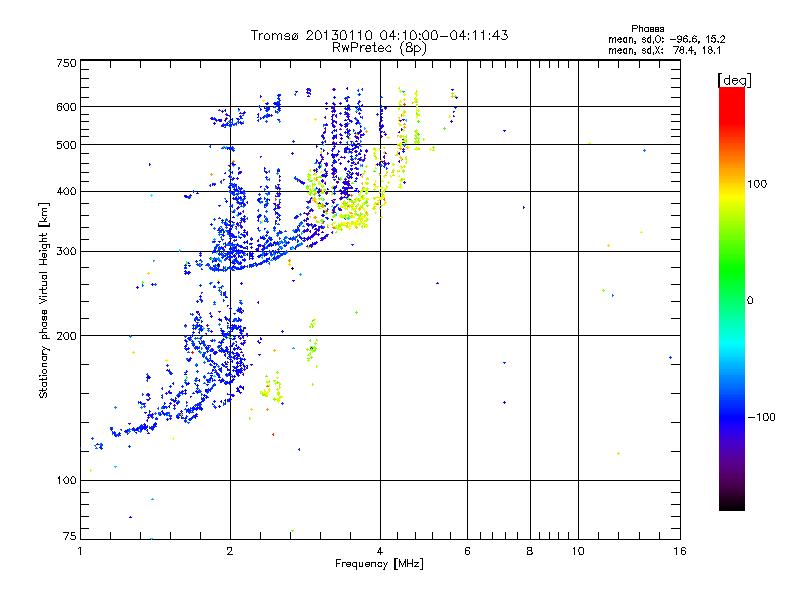Click the y-axis tick label '75'

[x=70, y=536]
